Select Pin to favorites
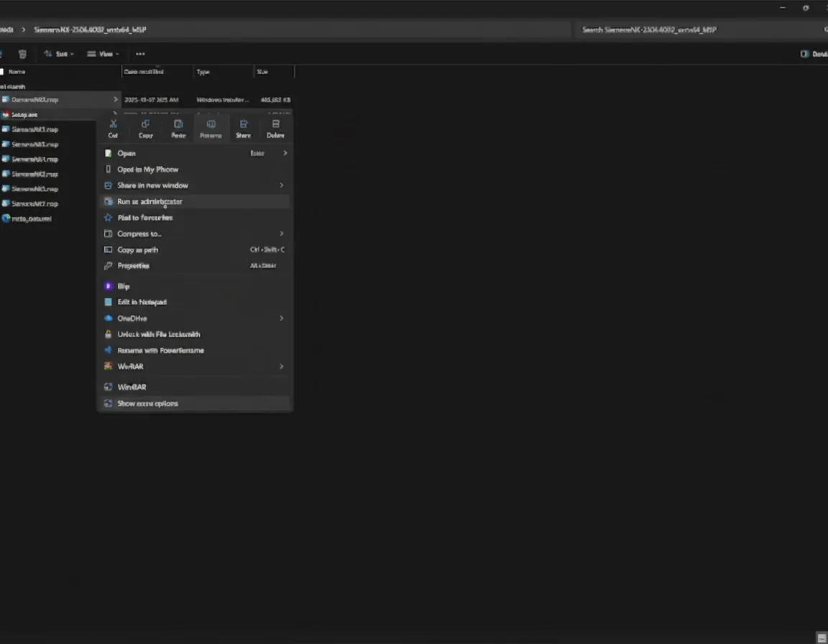The image size is (828, 644). click(195, 218)
